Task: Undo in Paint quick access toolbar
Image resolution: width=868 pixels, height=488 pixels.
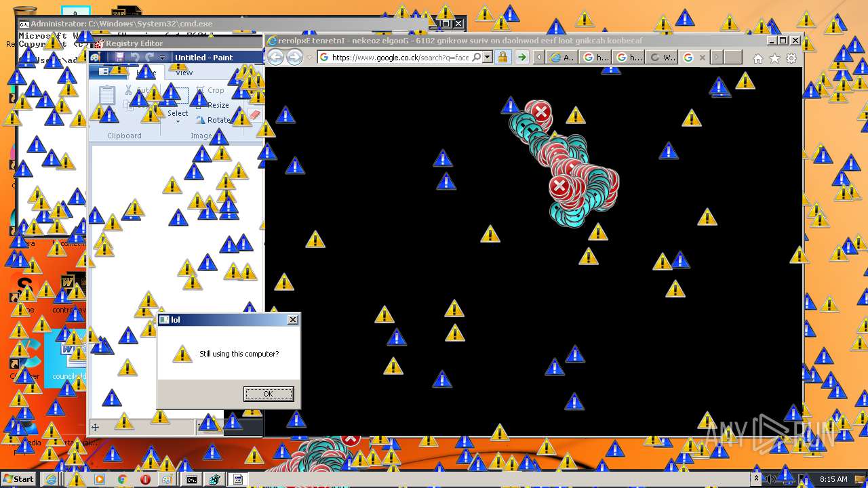Action: (x=134, y=58)
